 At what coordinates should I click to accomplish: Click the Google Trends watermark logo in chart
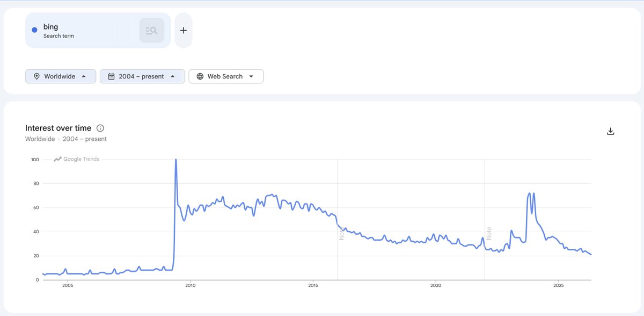point(76,159)
